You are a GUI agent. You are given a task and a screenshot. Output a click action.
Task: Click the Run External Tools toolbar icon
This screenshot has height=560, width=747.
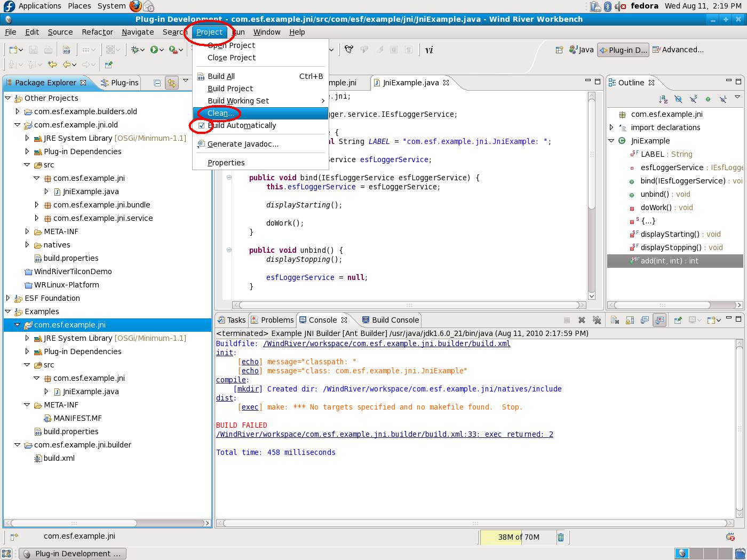pos(173,50)
